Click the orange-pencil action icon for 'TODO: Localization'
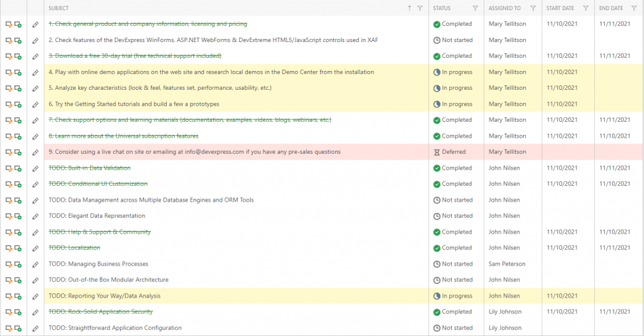This screenshot has height=336, width=644. 9,248
